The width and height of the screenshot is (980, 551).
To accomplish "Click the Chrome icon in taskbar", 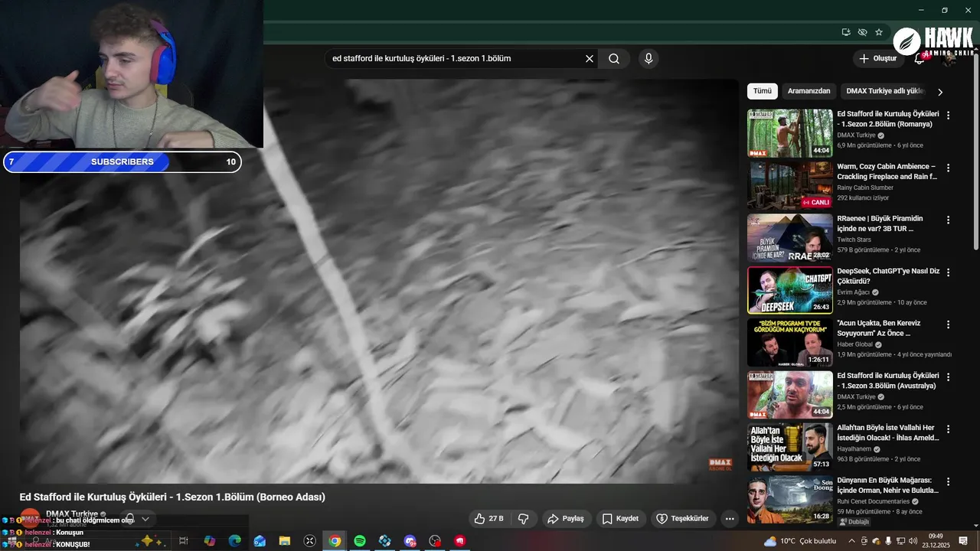I will [x=335, y=541].
